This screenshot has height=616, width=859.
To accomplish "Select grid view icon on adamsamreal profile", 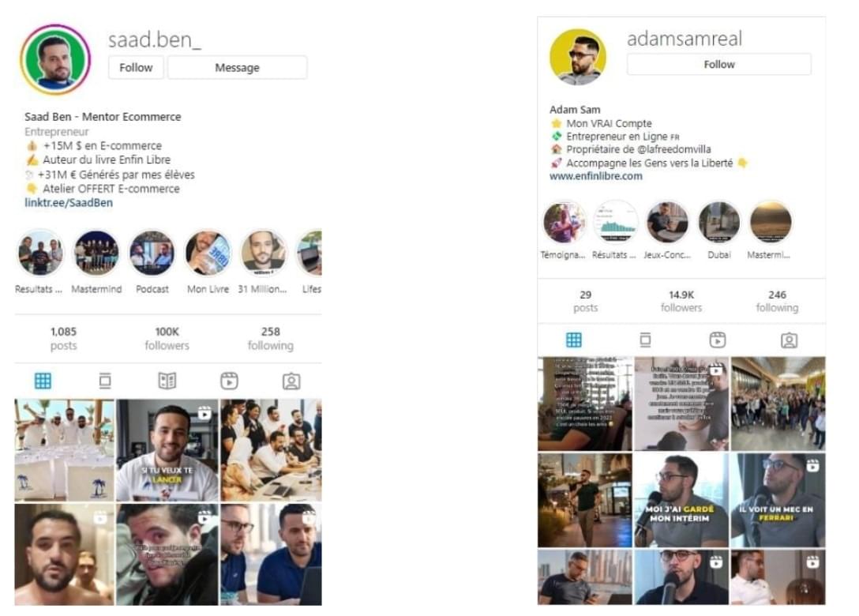I will click(x=573, y=340).
